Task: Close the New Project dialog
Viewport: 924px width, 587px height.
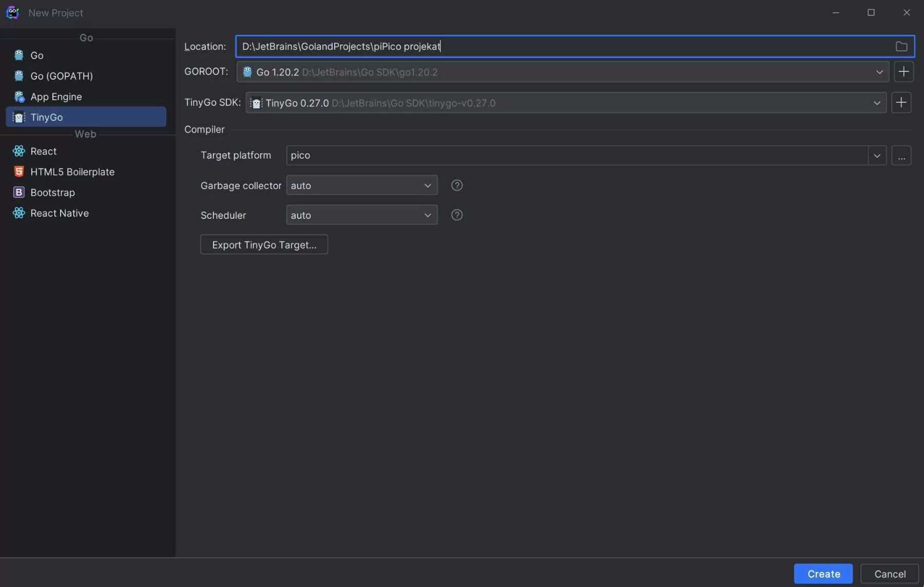Action: tap(907, 12)
